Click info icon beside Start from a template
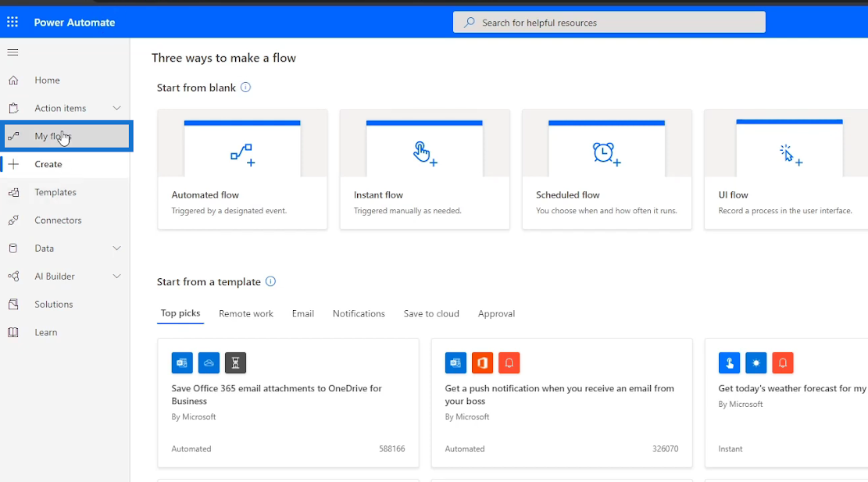The width and height of the screenshot is (868, 482). pyautogui.click(x=270, y=281)
